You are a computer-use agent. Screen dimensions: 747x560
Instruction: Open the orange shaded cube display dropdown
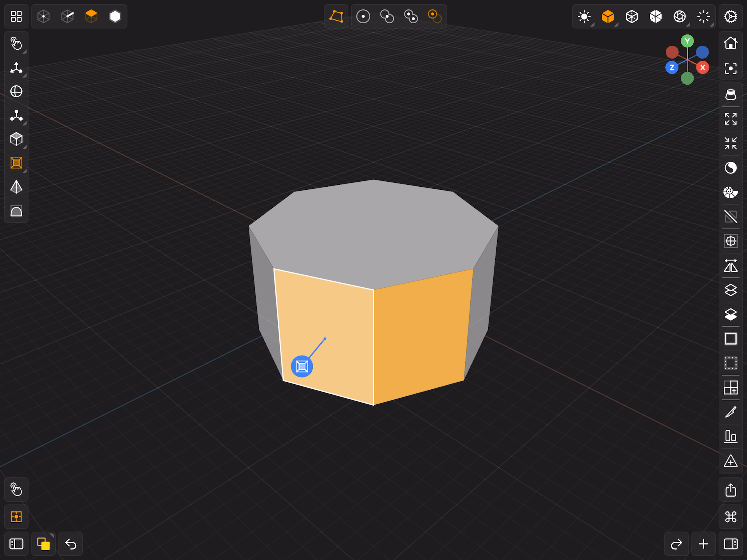coord(608,16)
